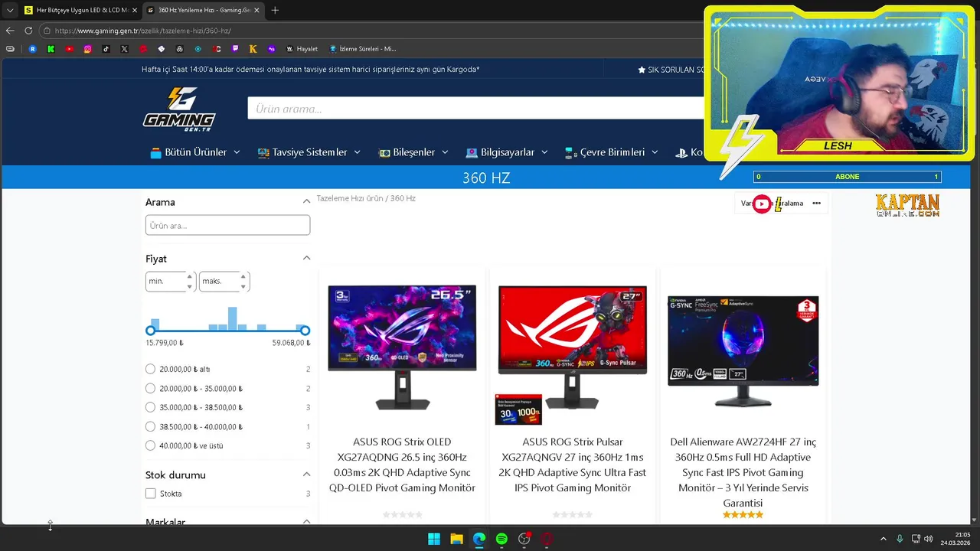Focus the sidebar Ürün ara field

(x=227, y=225)
